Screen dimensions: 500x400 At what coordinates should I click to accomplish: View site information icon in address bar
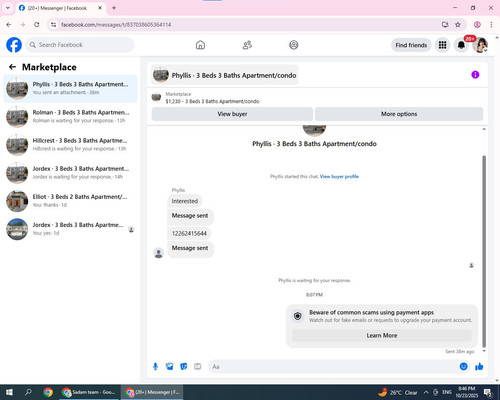coord(53,25)
